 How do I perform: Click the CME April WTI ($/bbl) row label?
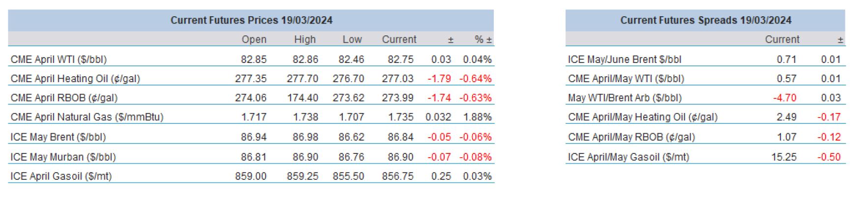tap(59, 59)
